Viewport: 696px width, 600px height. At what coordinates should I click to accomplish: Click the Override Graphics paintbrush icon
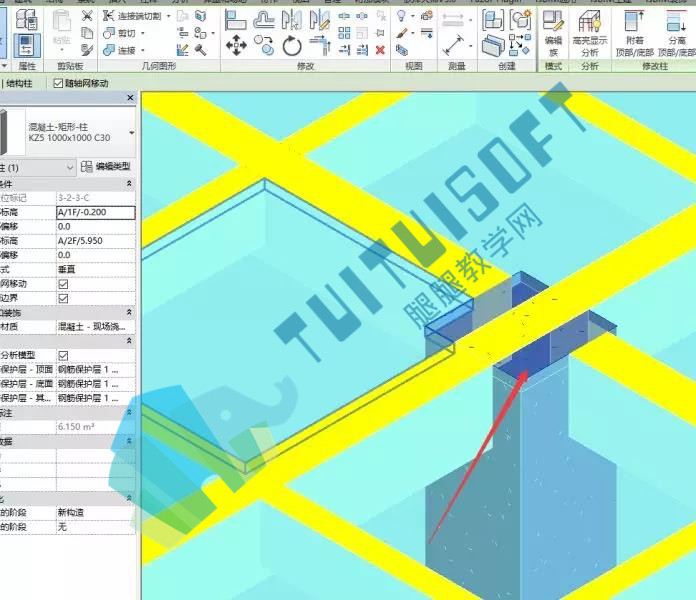coord(402,33)
